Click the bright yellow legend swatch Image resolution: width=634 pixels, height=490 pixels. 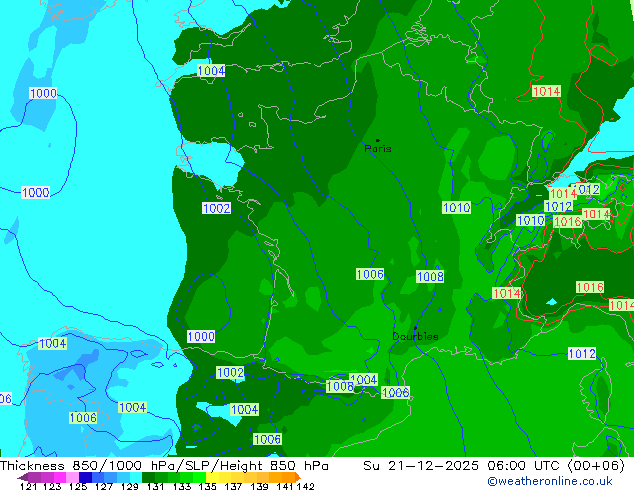tap(212, 477)
